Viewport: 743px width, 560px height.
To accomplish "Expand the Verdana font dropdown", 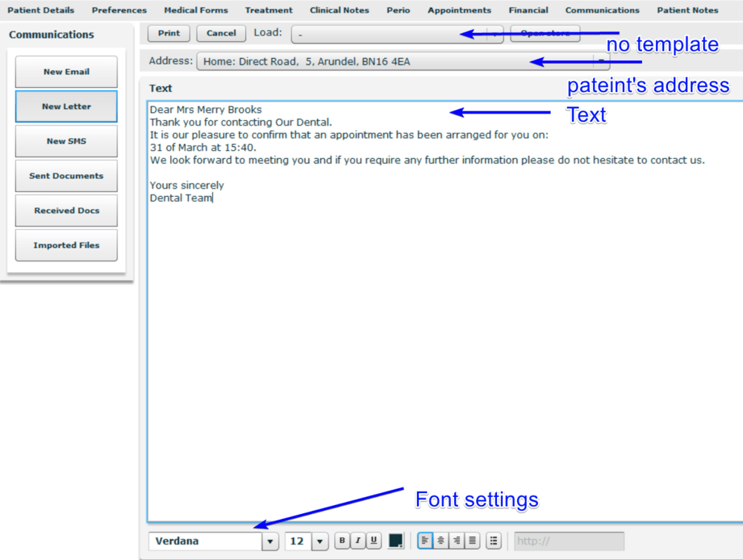I will coord(270,541).
